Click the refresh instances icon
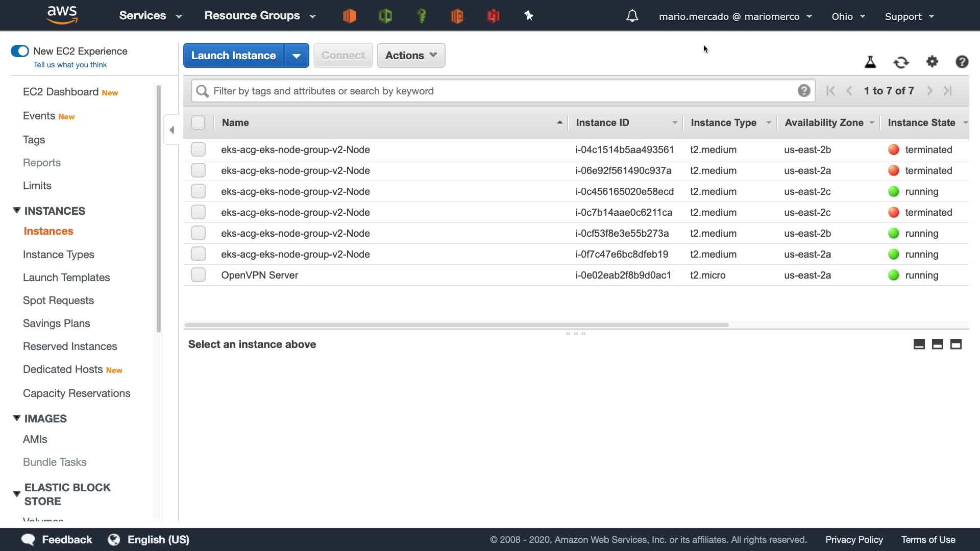Image resolution: width=980 pixels, height=551 pixels. coord(901,62)
